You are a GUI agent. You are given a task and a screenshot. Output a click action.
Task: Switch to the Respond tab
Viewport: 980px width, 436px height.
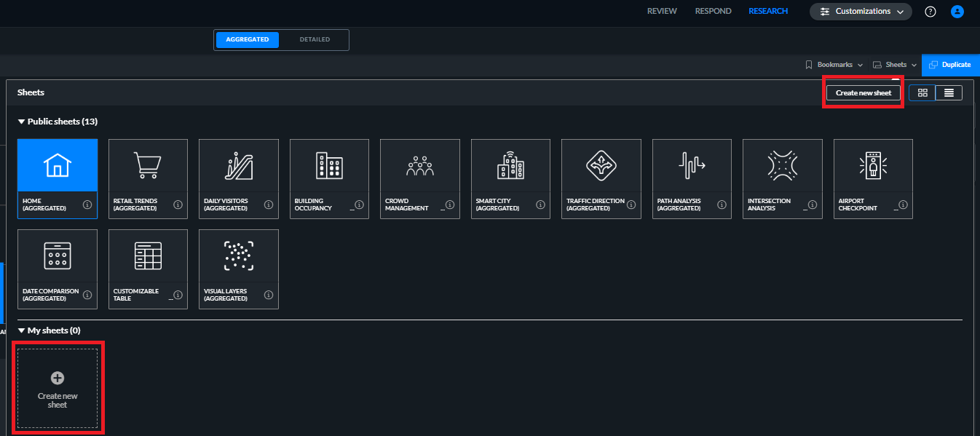[713, 12]
